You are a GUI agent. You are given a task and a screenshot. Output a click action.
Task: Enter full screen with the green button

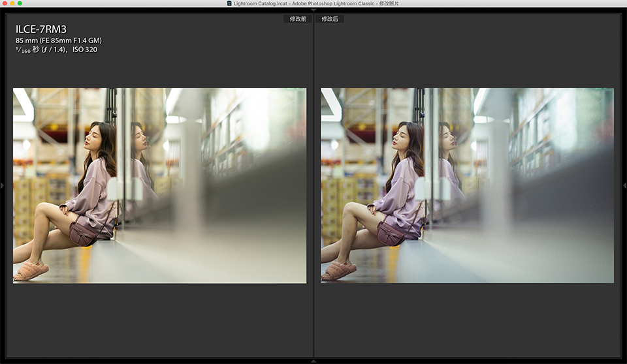20,3
